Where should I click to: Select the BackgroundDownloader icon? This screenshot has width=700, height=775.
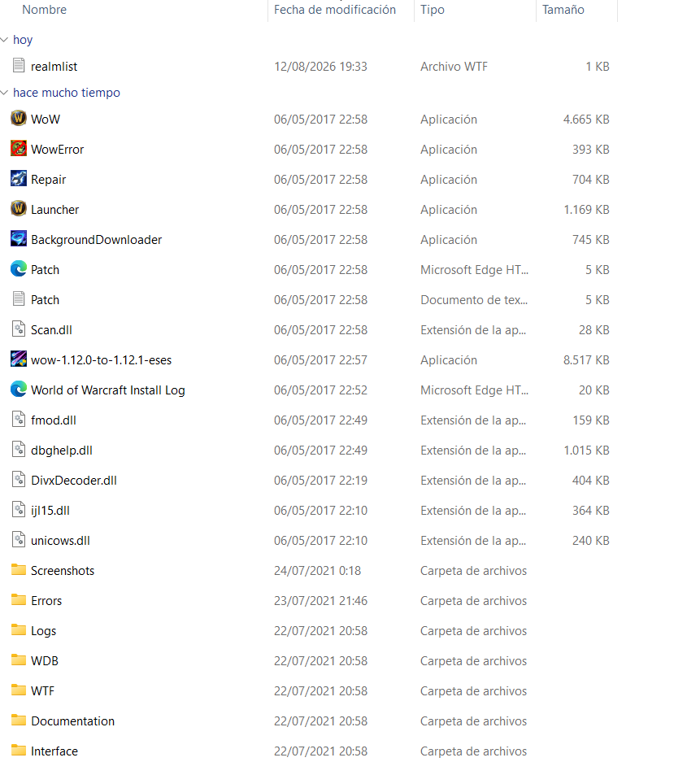tap(18, 239)
